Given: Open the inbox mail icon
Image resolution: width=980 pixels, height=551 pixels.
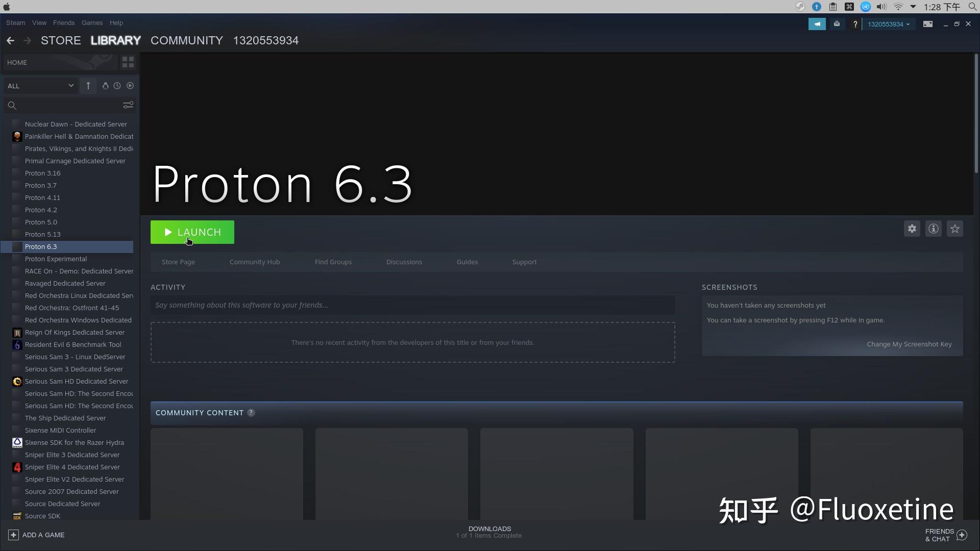Looking at the screenshot, I should pos(837,24).
